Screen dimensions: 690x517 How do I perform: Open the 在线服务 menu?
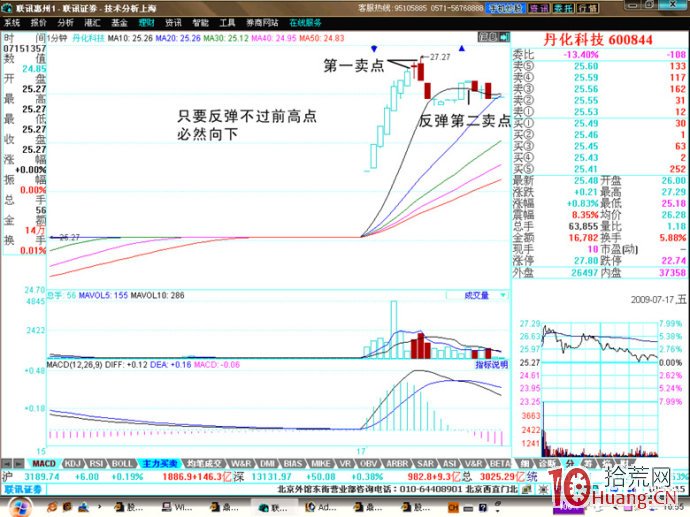(x=305, y=23)
